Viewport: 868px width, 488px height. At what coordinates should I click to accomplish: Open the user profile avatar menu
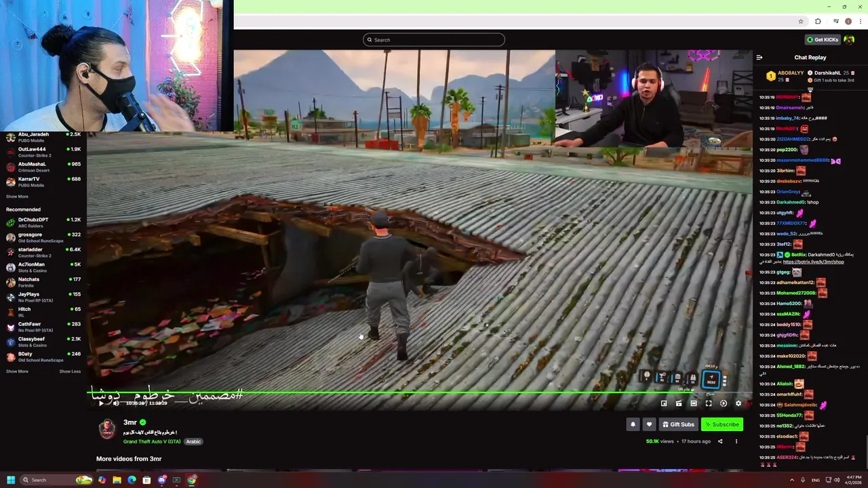[x=849, y=40]
